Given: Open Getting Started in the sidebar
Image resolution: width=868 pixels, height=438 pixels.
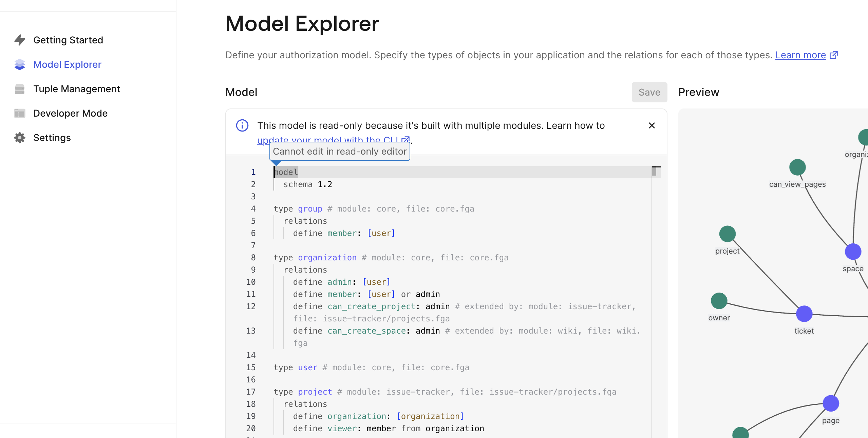Looking at the screenshot, I should [68, 40].
